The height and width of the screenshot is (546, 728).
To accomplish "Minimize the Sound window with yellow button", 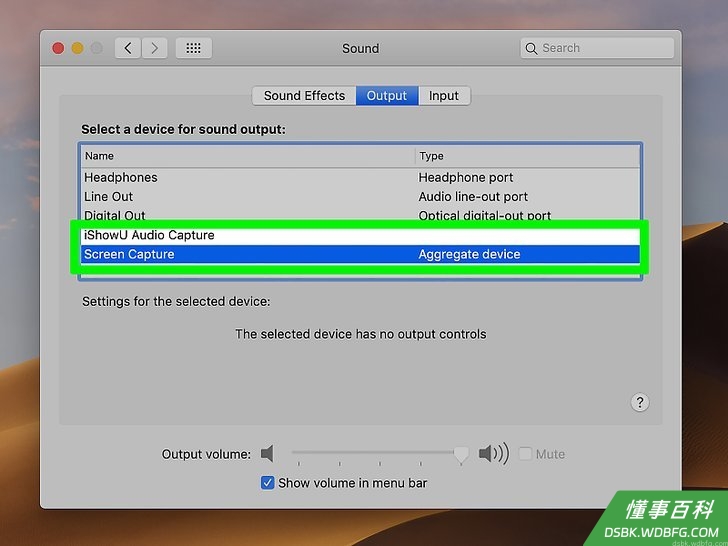I will (77, 48).
